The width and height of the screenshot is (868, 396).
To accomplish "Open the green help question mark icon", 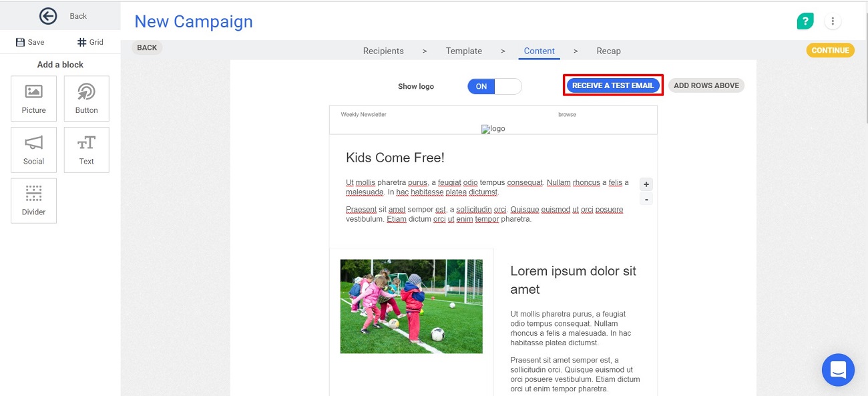I will [805, 21].
